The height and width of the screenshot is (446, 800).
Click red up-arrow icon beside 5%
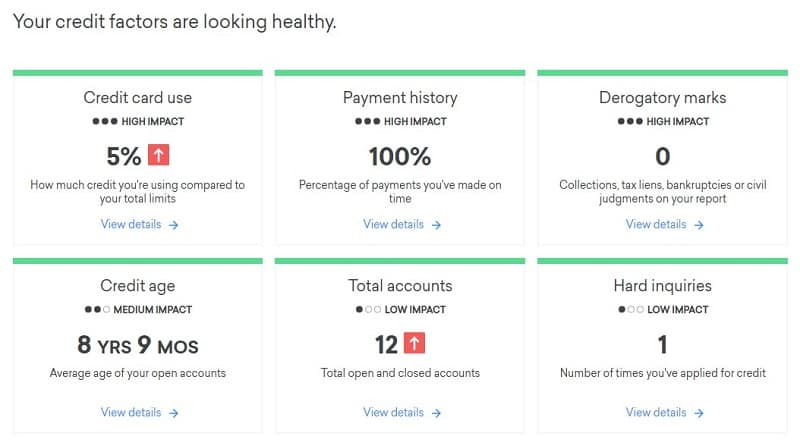(x=159, y=156)
